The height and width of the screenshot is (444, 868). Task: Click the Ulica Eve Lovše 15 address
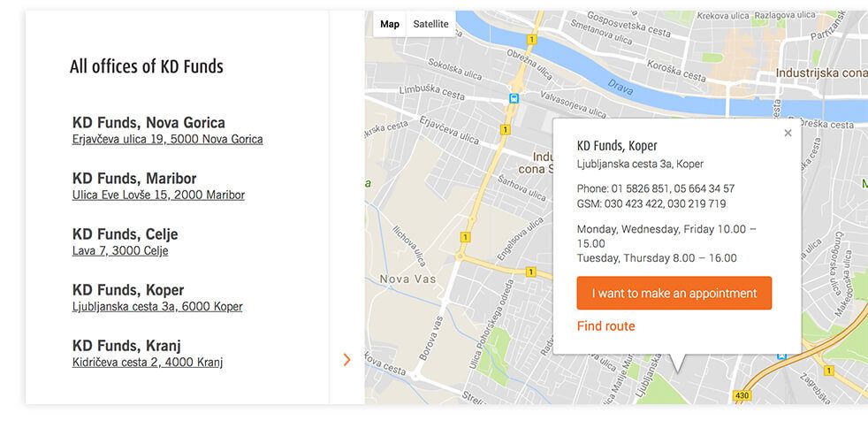pos(158,195)
